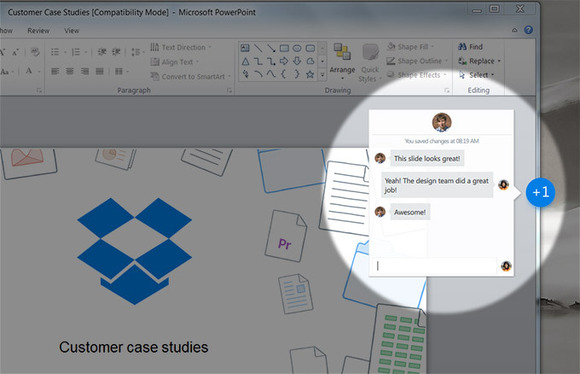580x374 pixels.
Task: Open PowerPoint Help question mark icon
Action: tap(529, 30)
